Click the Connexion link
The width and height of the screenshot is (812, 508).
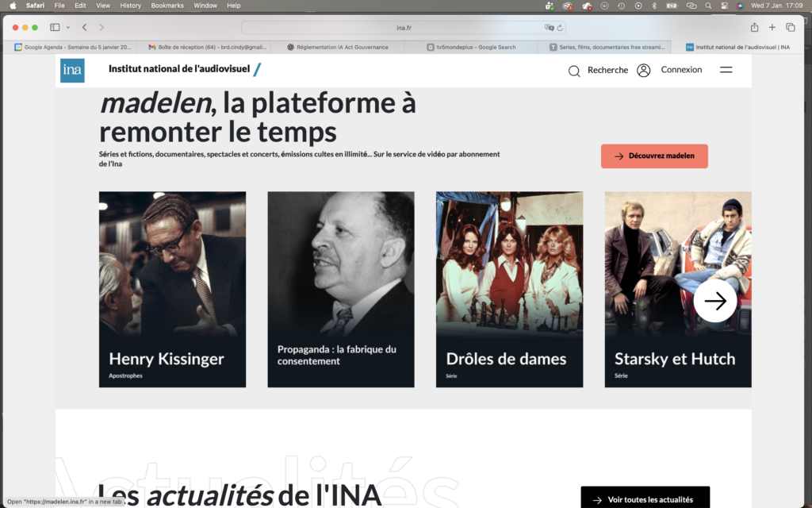coord(681,70)
